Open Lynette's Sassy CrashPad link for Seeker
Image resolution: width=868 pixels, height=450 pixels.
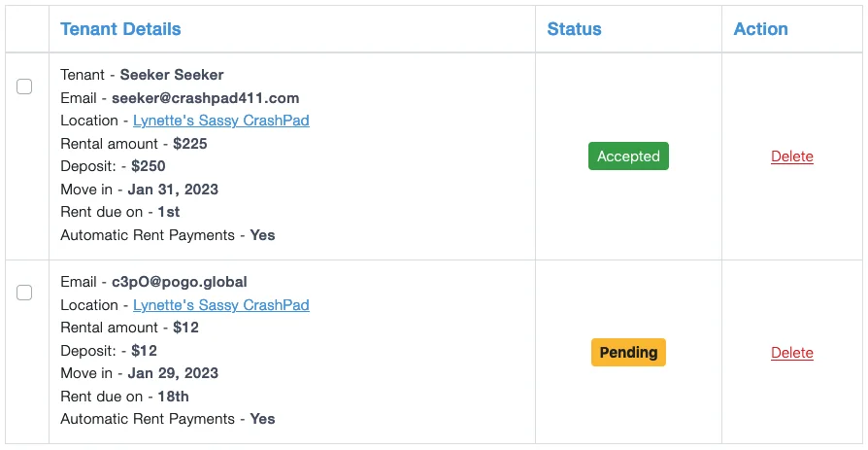coord(220,121)
